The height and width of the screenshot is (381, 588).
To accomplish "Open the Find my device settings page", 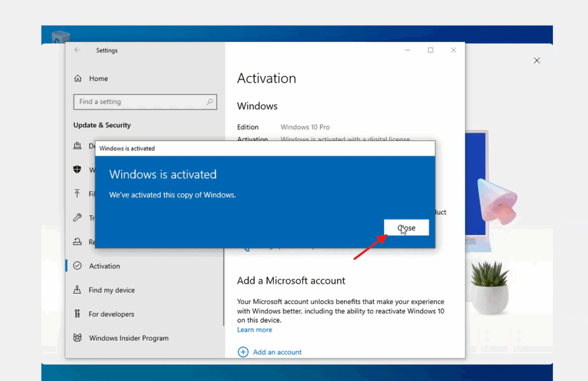I will point(111,290).
